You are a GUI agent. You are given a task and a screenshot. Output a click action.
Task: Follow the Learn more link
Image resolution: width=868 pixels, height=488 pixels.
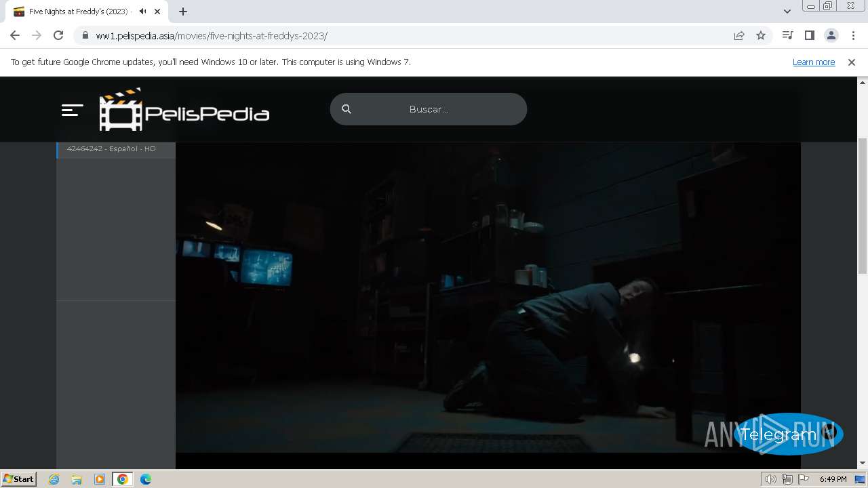(814, 62)
